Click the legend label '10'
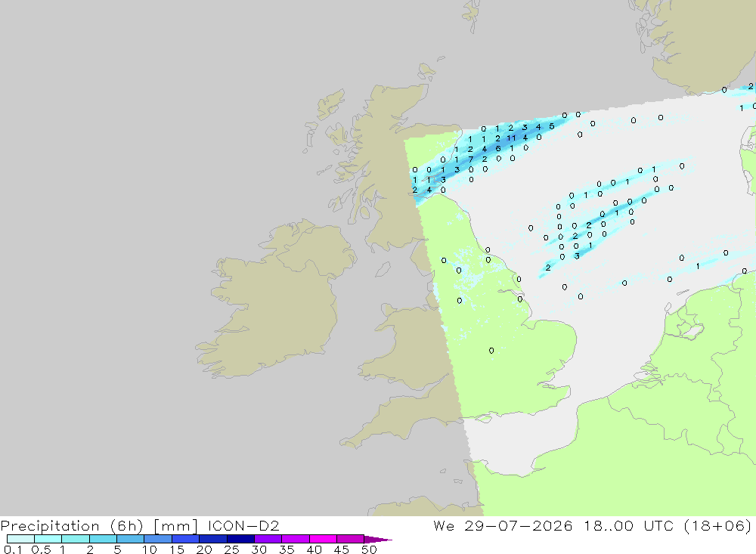The height and width of the screenshot is (554, 756). point(150,549)
